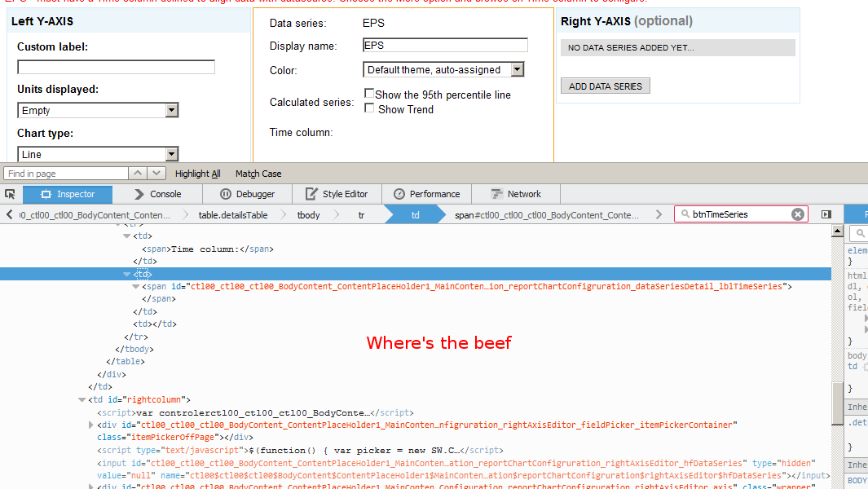Select the span#ctl00 breadcrumb

[547, 215]
